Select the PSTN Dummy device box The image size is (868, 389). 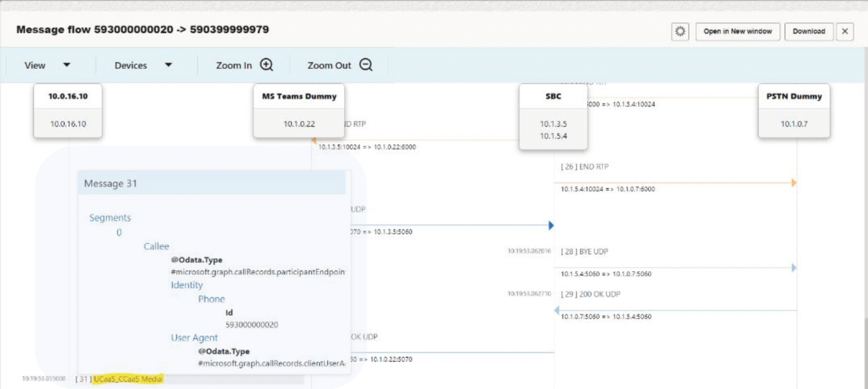click(x=794, y=110)
